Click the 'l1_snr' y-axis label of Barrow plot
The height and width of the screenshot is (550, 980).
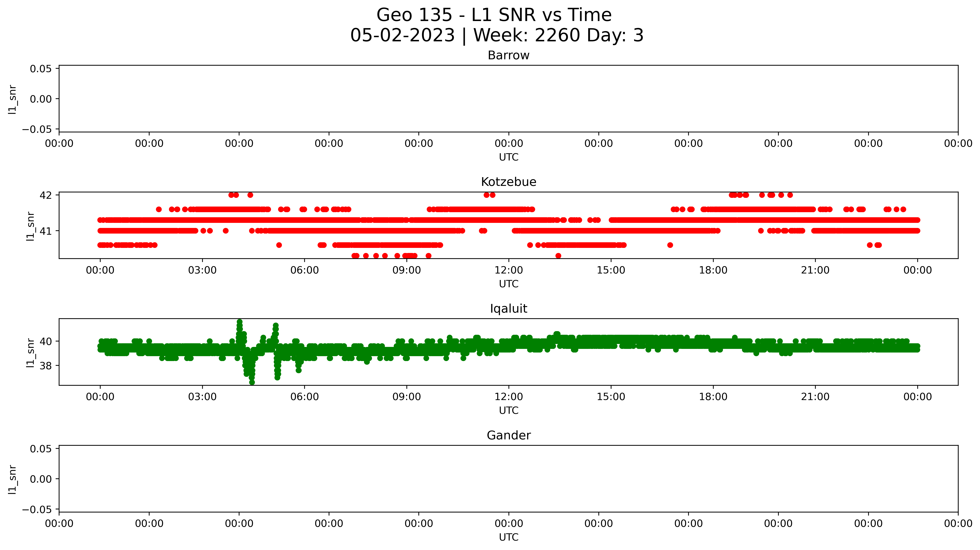point(13,99)
